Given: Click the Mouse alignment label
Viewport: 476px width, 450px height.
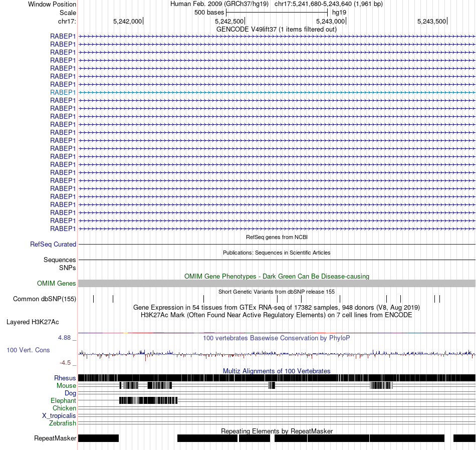Looking at the screenshot, I should 66,386.
